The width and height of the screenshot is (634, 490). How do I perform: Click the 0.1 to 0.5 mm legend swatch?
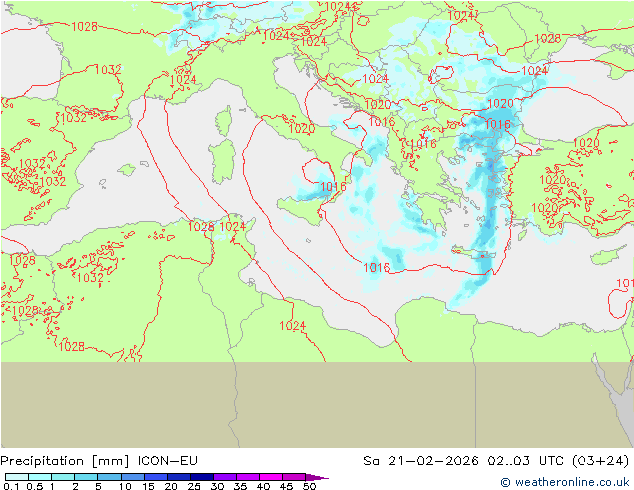[x=17, y=477]
